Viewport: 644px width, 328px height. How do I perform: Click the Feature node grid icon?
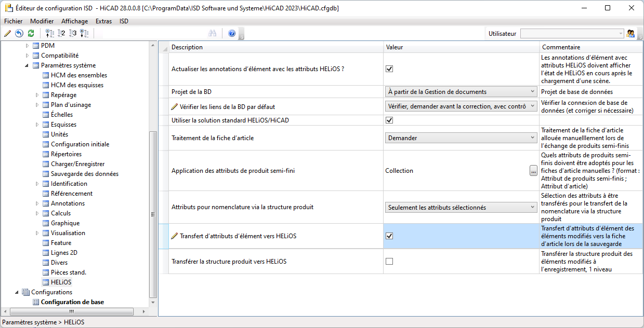46,243
